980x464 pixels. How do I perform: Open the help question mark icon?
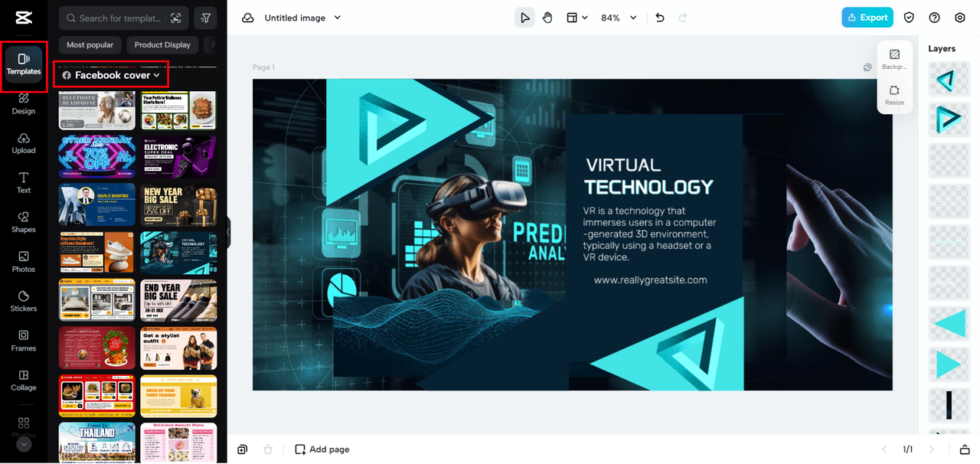[x=935, y=18]
